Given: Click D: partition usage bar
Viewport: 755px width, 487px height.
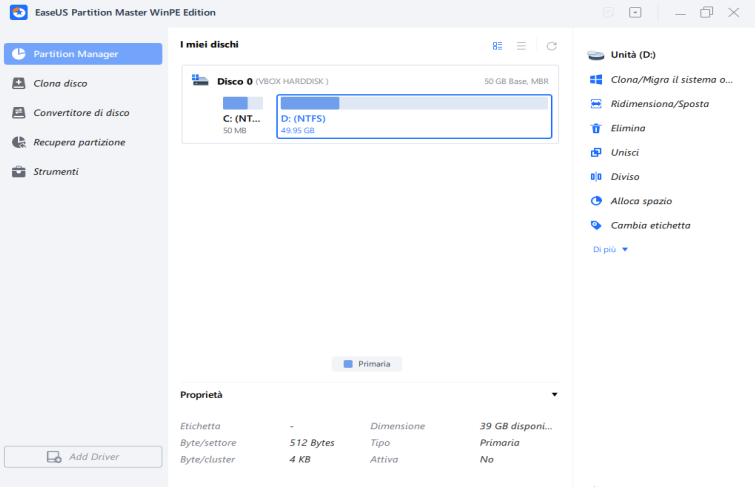Looking at the screenshot, I should 414,103.
